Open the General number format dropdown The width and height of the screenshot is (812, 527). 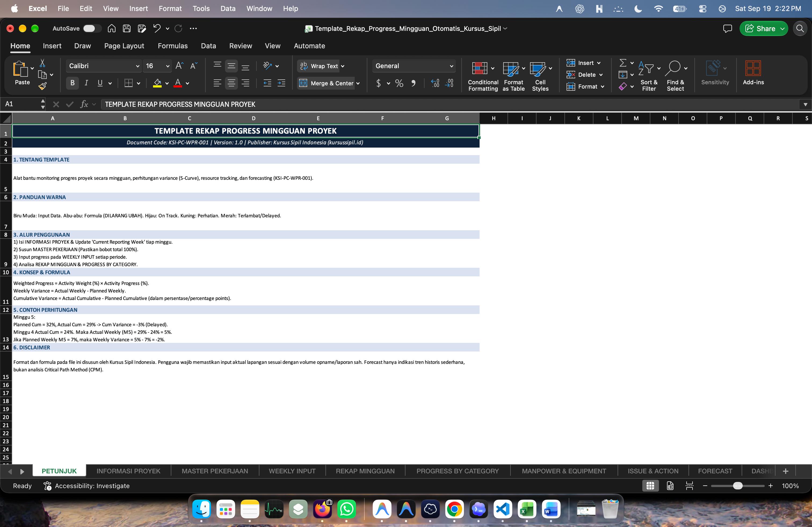click(451, 66)
